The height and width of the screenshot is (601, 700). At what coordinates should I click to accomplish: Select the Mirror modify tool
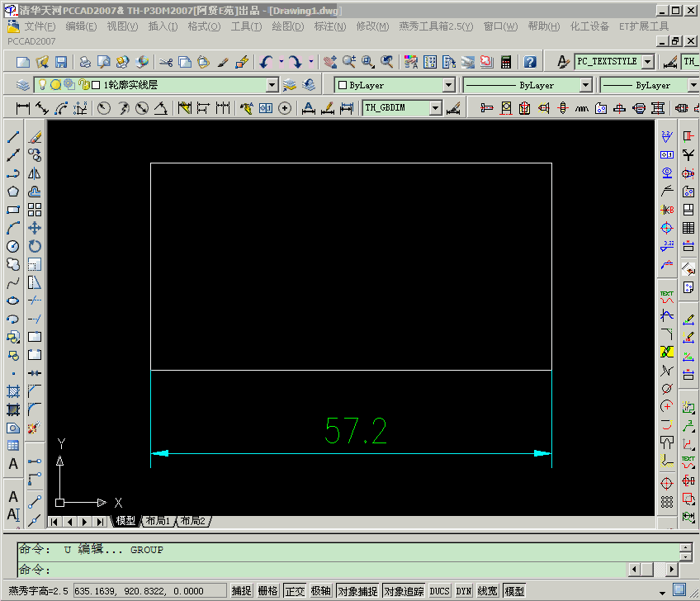[x=33, y=174]
